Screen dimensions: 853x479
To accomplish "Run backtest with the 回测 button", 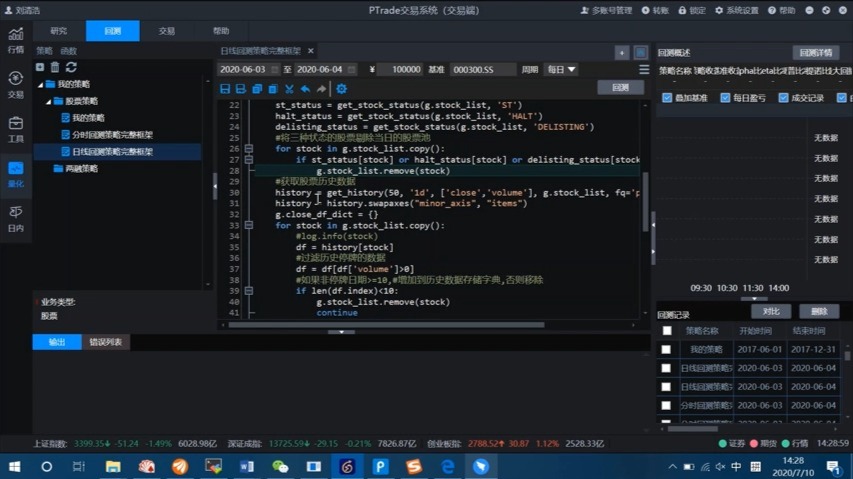I will [x=621, y=88].
